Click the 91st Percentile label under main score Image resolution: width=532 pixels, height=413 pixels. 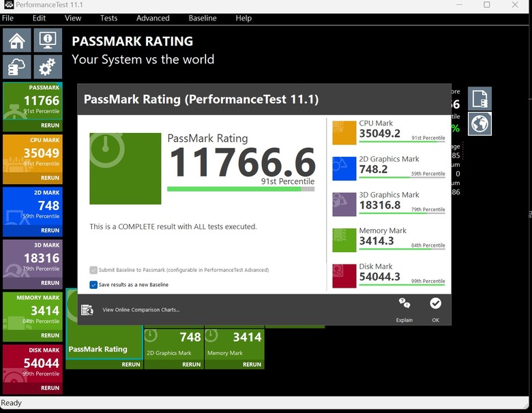click(288, 181)
